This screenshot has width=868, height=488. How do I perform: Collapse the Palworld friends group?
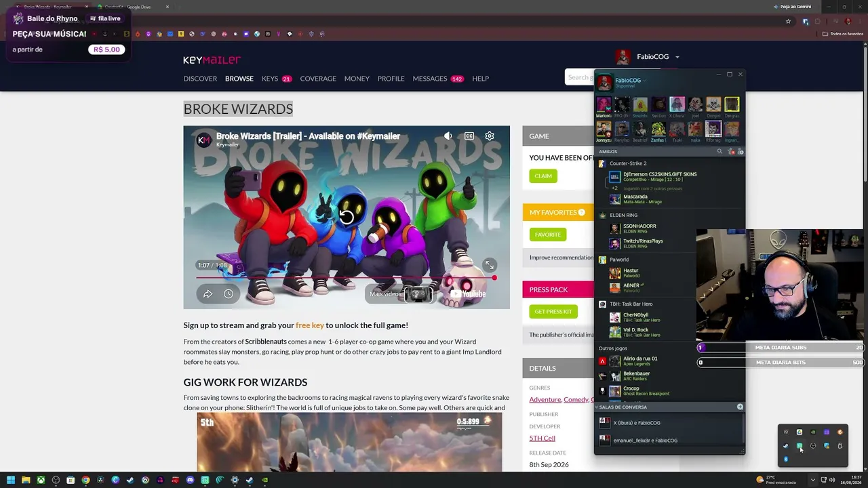tap(619, 260)
